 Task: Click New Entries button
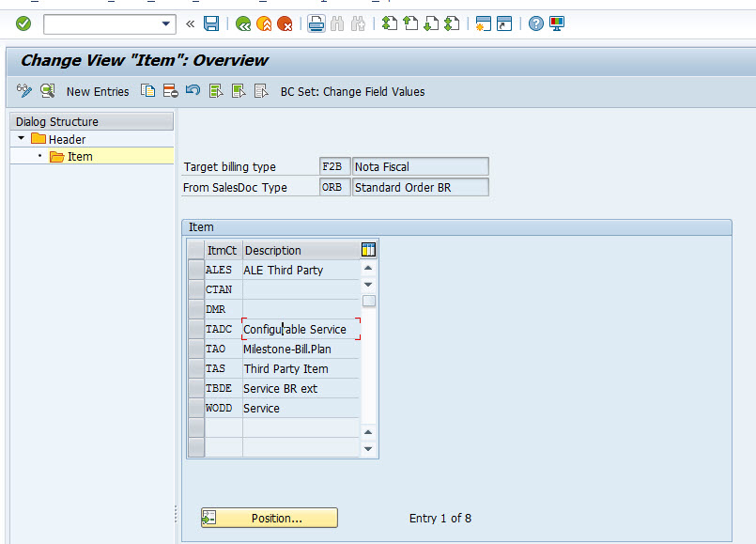tap(98, 92)
